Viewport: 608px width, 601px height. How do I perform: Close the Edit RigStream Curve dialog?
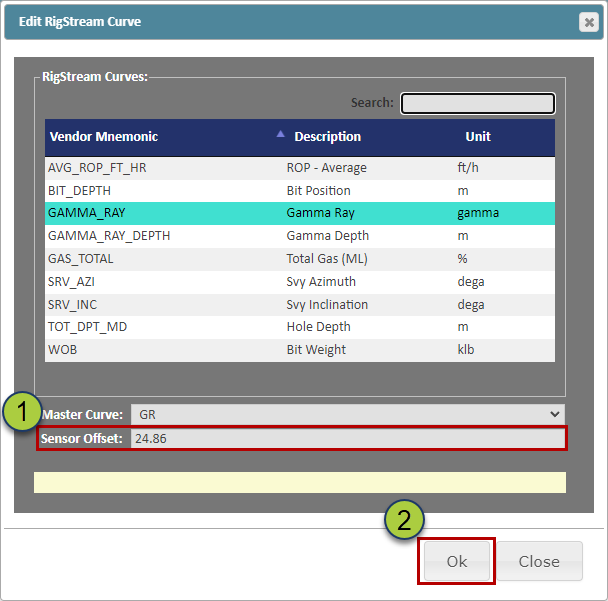click(589, 22)
